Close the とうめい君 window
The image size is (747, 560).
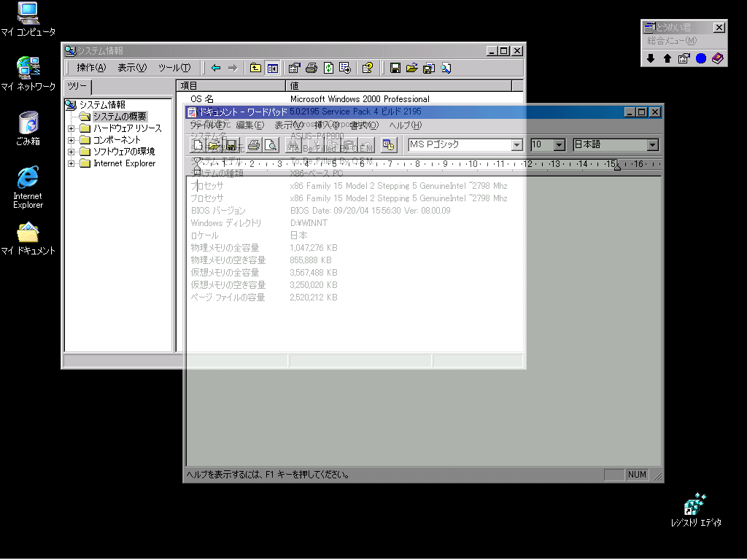point(719,28)
